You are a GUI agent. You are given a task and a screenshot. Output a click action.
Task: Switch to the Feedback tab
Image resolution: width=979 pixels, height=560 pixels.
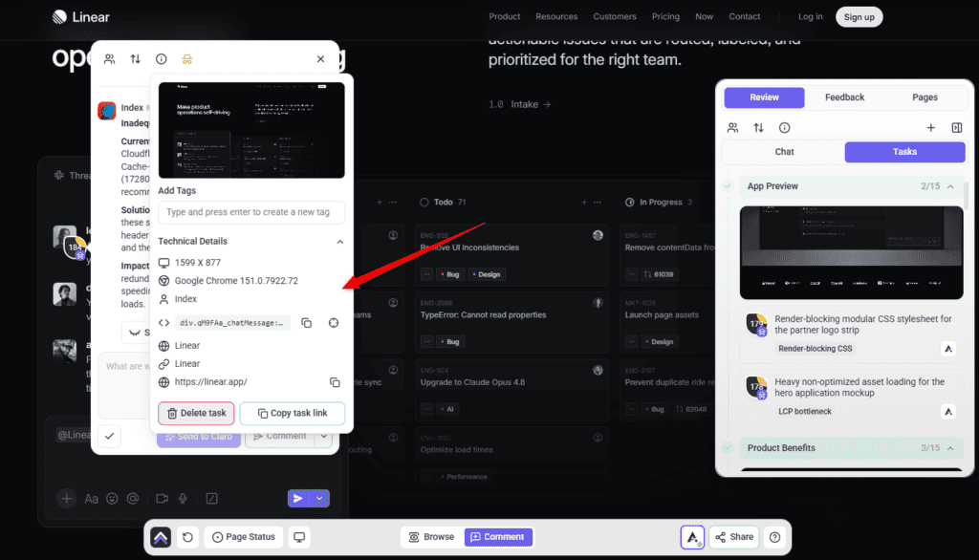tap(844, 97)
